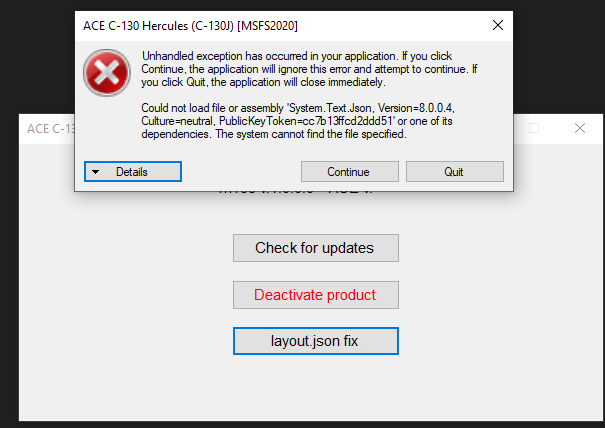605x428 pixels.
Task: Quit the application from error dialog
Action: pyautogui.click(x=454, y=172)
